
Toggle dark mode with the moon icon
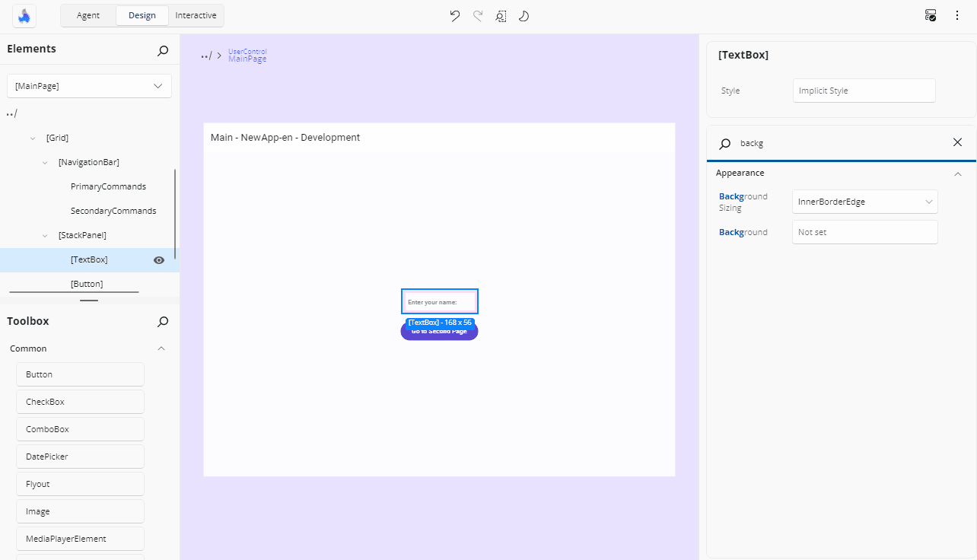click(x=523, y=15)
